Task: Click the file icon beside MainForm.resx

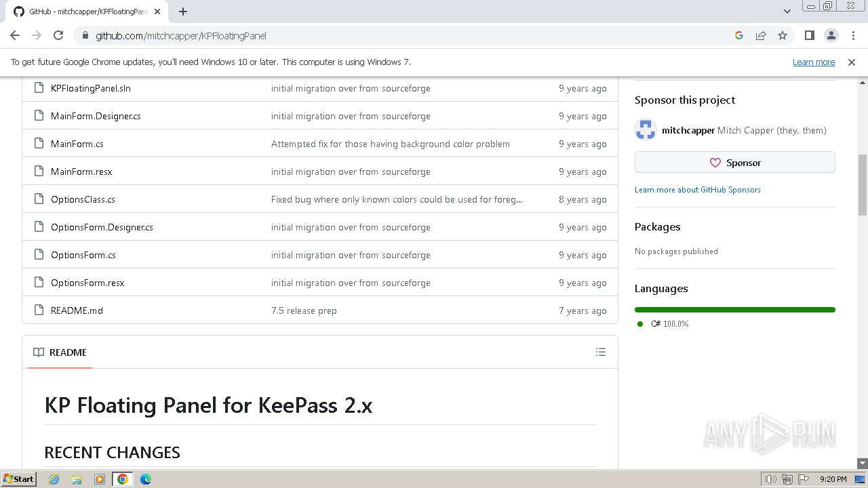Action: click(39, 171)
